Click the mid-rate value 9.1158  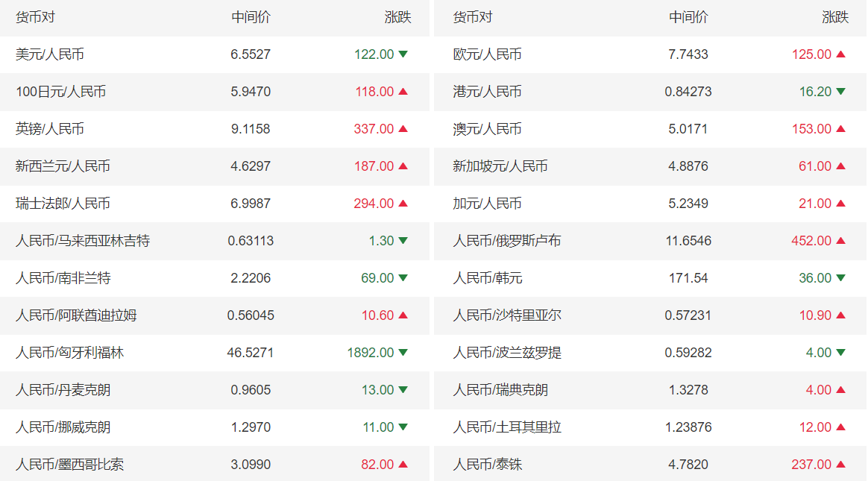[251, 128]
